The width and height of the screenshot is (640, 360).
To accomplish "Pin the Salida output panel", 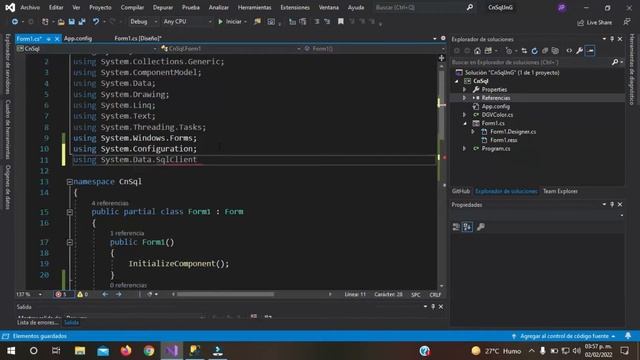I will click(x=433, y=307).
